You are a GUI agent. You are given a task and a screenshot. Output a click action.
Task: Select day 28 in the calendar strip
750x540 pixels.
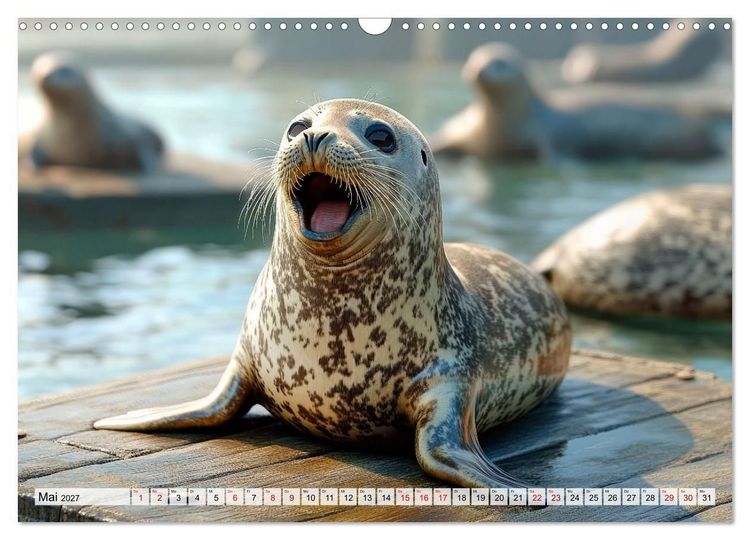point(651,497)
